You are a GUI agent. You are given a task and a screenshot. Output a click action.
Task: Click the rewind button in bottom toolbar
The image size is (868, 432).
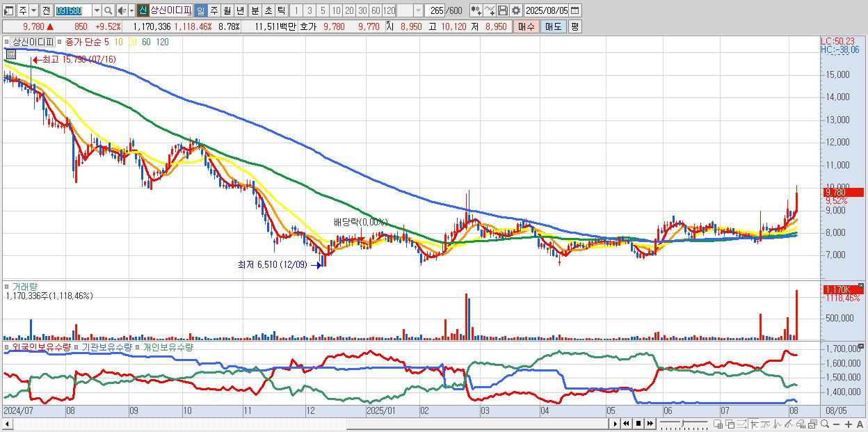(627, 424)
